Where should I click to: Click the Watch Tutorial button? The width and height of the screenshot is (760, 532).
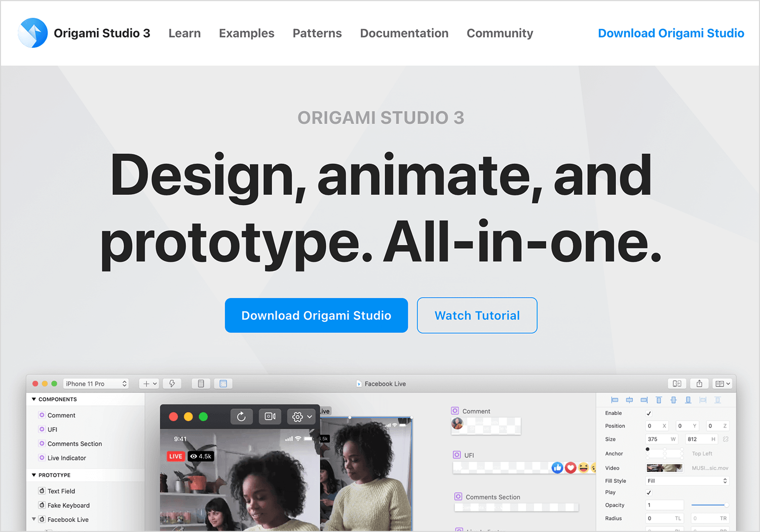(477, 315)
